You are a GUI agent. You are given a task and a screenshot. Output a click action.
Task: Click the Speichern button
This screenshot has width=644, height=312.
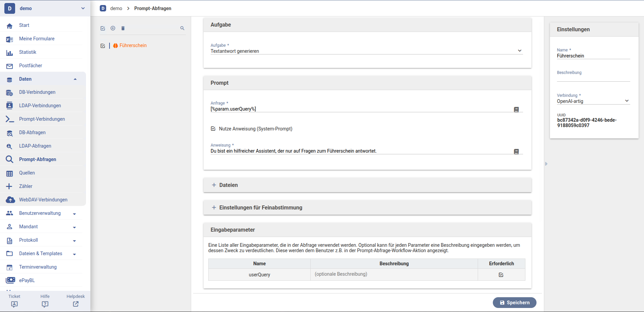click(514, 303)
